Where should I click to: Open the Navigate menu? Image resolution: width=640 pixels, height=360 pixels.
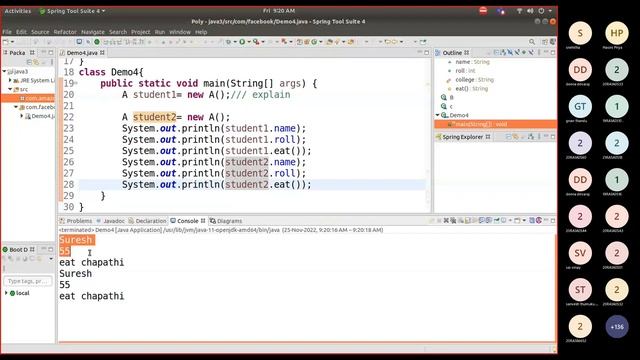[x=93, y=32]
